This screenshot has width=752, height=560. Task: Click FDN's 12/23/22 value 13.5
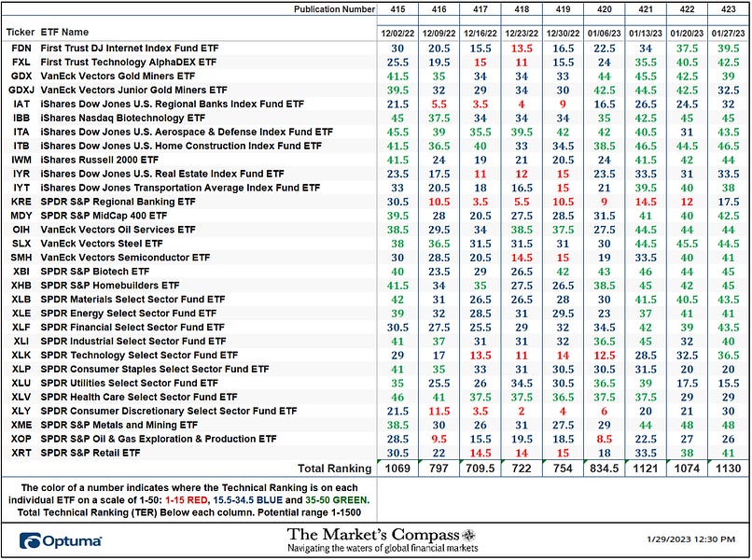[522, 49]
